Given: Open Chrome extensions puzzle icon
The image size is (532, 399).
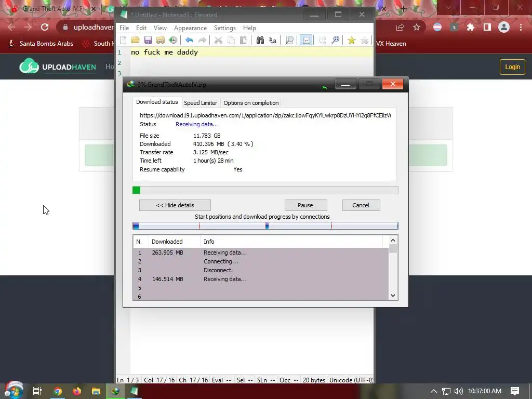Looking at the screenshot, I should coord(471,27).
